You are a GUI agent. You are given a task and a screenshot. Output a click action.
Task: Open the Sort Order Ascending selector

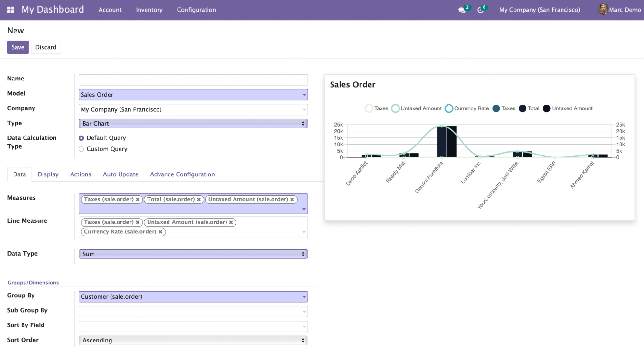coord(193,340)
